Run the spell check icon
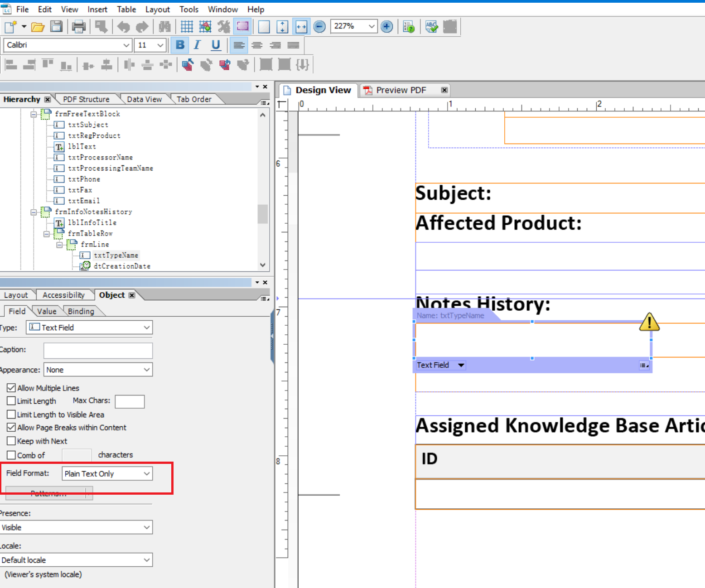The image size is (705, 588). (x=432, y=27)
